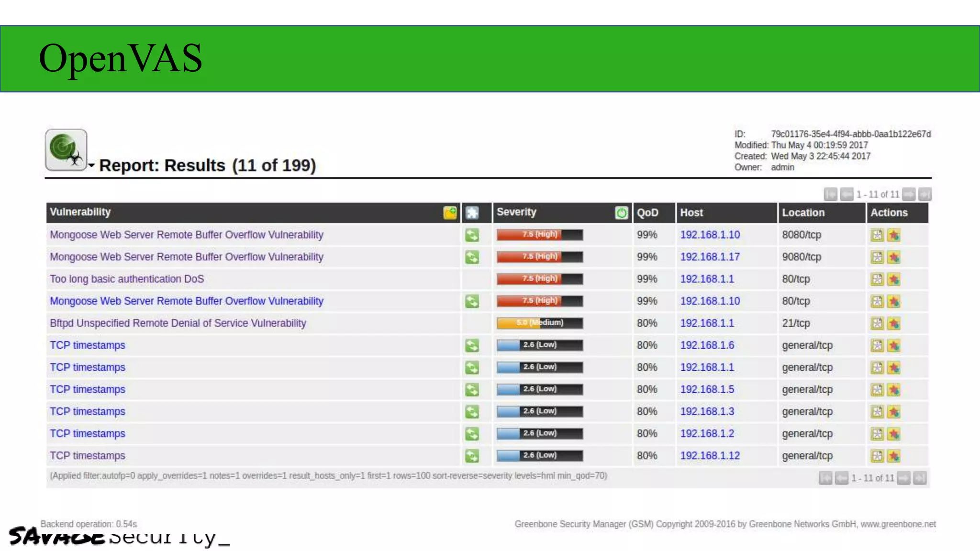Sort results by Severity column
This screenshot has height=551, width=980.
[x=516, y=212]
